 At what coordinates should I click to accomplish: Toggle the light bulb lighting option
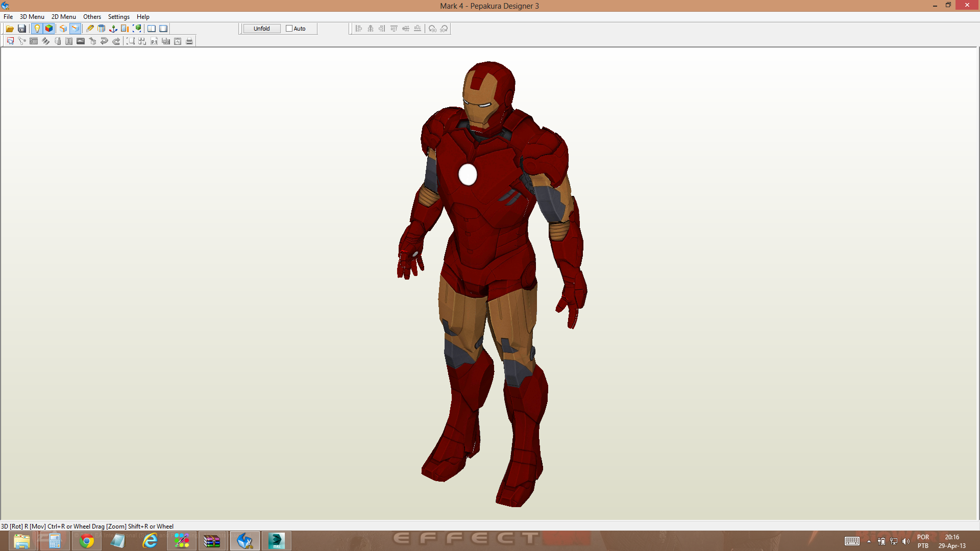pyautogui.click(x=37, y=29)
